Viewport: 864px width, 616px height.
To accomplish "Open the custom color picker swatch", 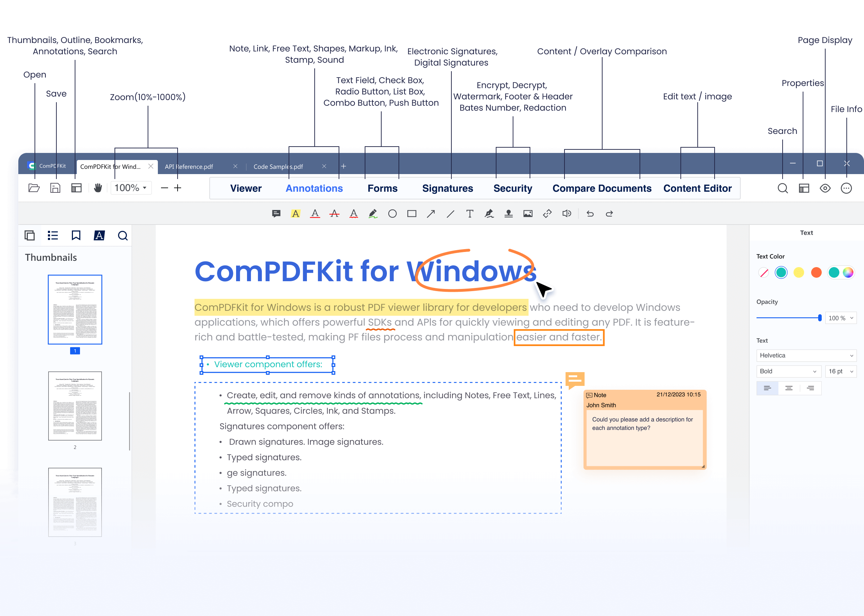I will 848,272.
